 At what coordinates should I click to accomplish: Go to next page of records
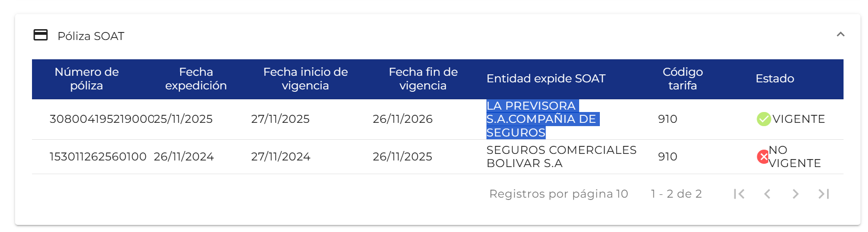(795, 194)
